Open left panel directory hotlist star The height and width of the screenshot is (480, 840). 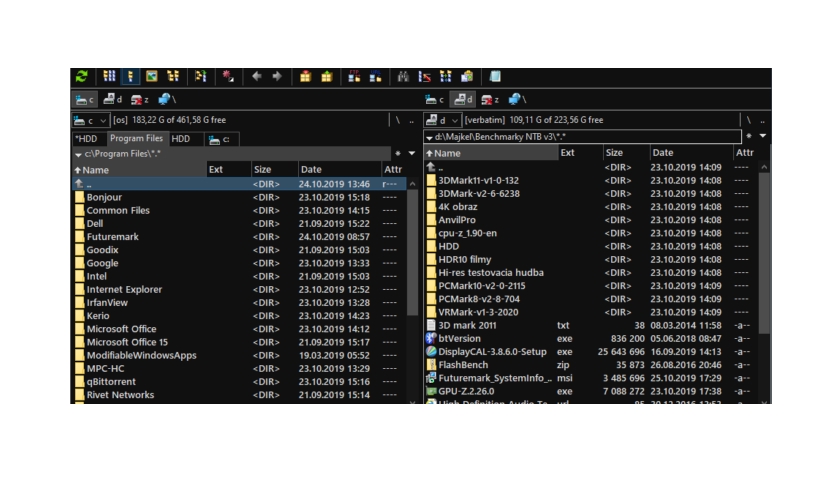398,153
